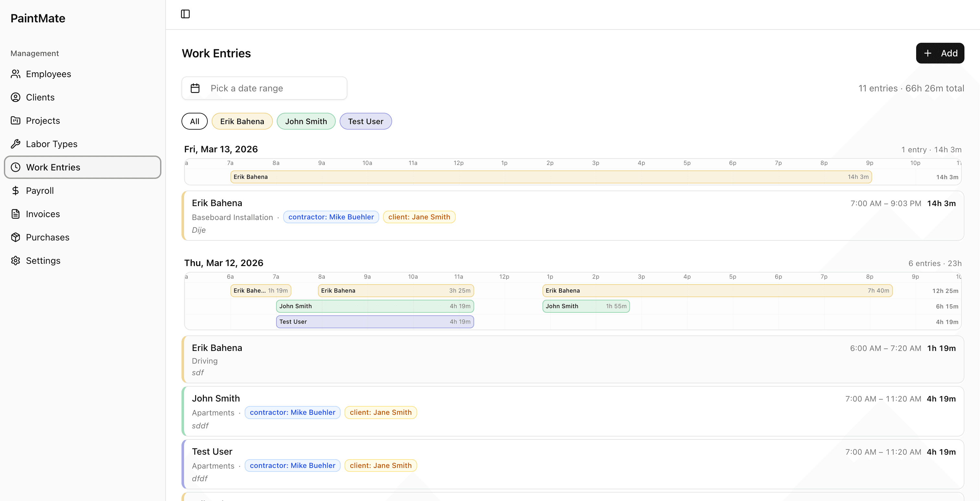The image size is (980, 501).
Task: Open Test User Apartments entry card
Action: [x=573, y=464]
